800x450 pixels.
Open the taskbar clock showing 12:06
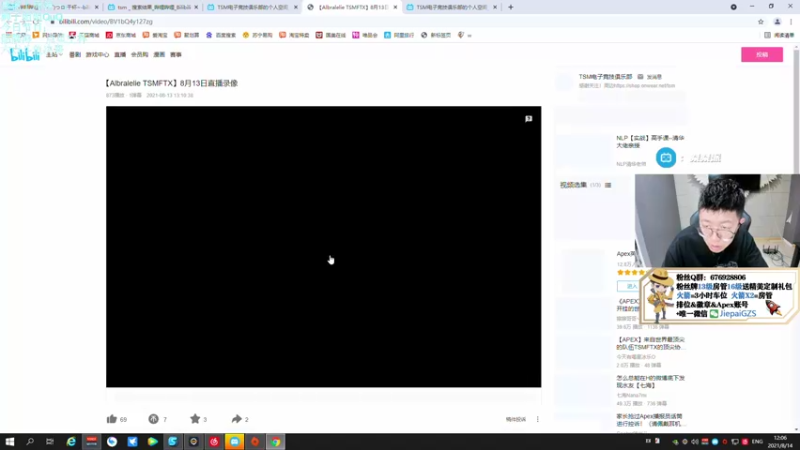(x=780, y=442)
